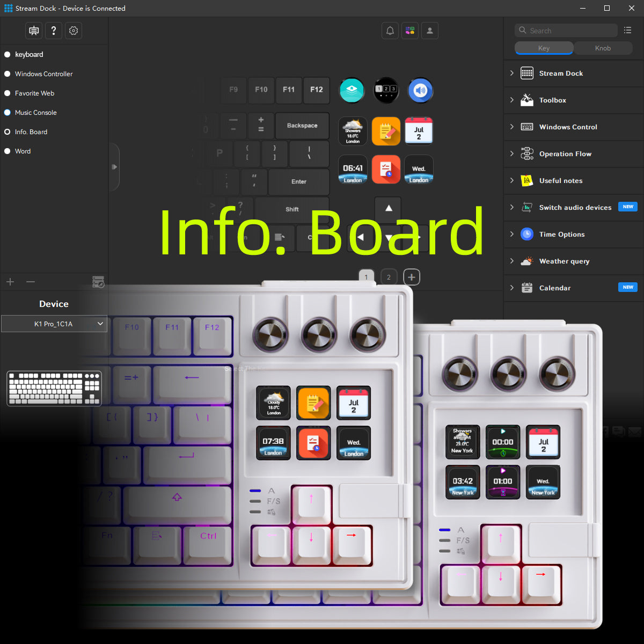This screenshot has height=644, width=644.
Task: Select the volume control key in the grid
Action: click(x=420, y=90)
